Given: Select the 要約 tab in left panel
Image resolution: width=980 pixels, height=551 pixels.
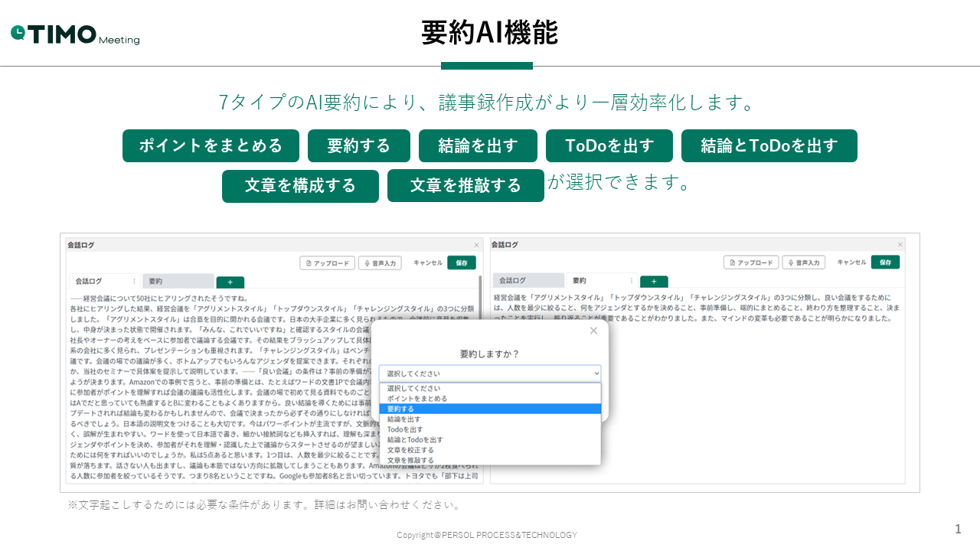Looking at the screenshot, I should pos(178,281).
